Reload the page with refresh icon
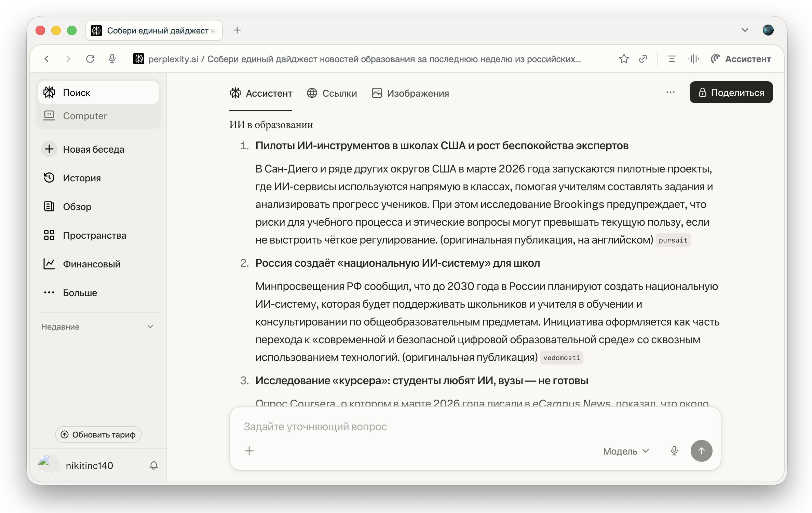This screenshot has width=812, height=513. coord(90,59)
